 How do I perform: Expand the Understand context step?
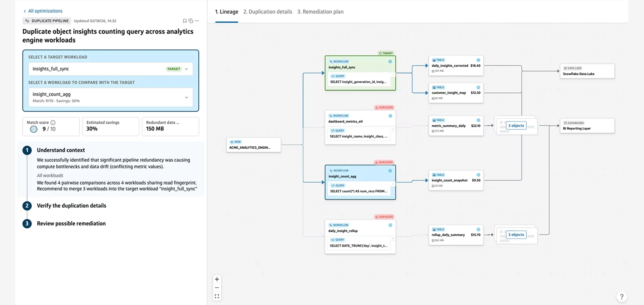61,150
